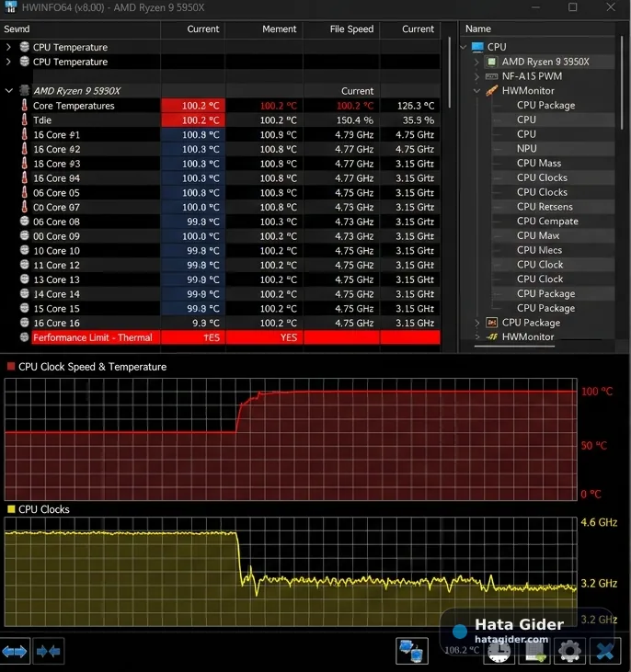The image size is (631, 672).
Task: Select the CPU Mass tree item
Action: click(x=539, y=163)
